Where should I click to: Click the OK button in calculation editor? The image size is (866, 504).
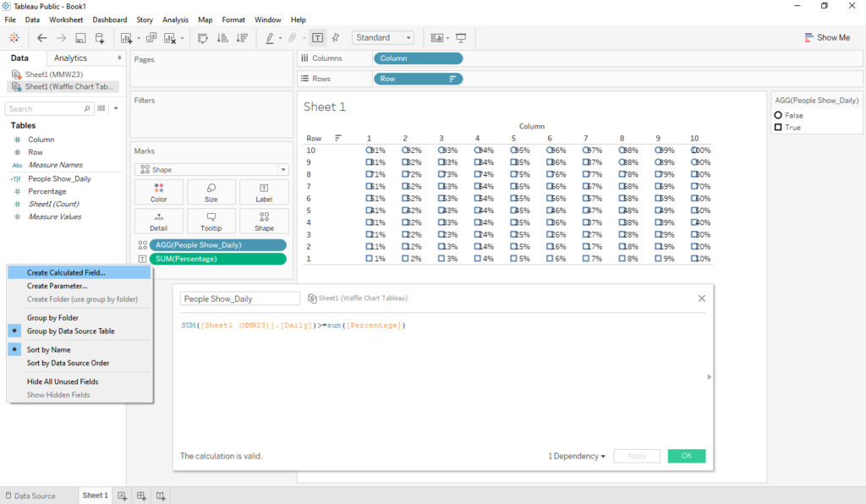[x=687, y=456]
